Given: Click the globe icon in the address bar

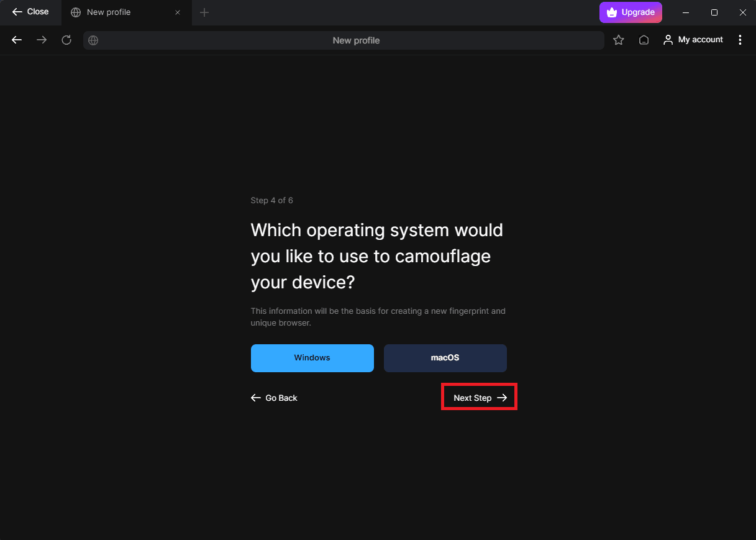Looking at the screenshot, I should [x=93, y=40].
